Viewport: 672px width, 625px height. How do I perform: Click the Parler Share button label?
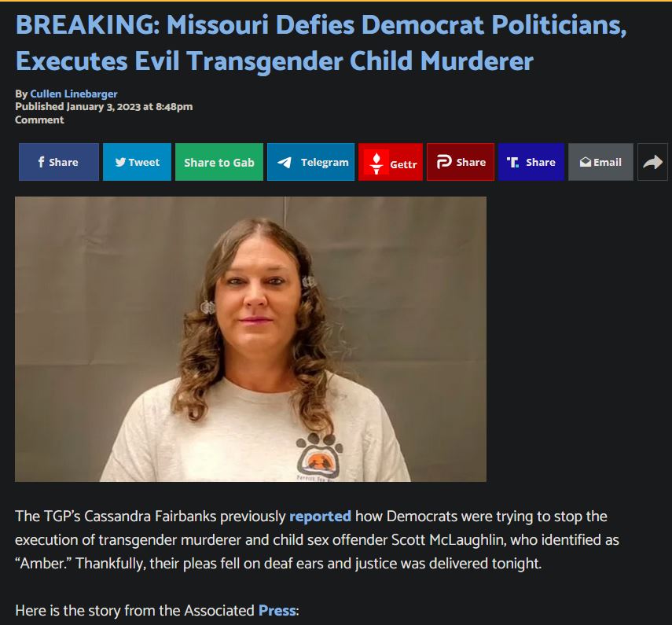471,162
